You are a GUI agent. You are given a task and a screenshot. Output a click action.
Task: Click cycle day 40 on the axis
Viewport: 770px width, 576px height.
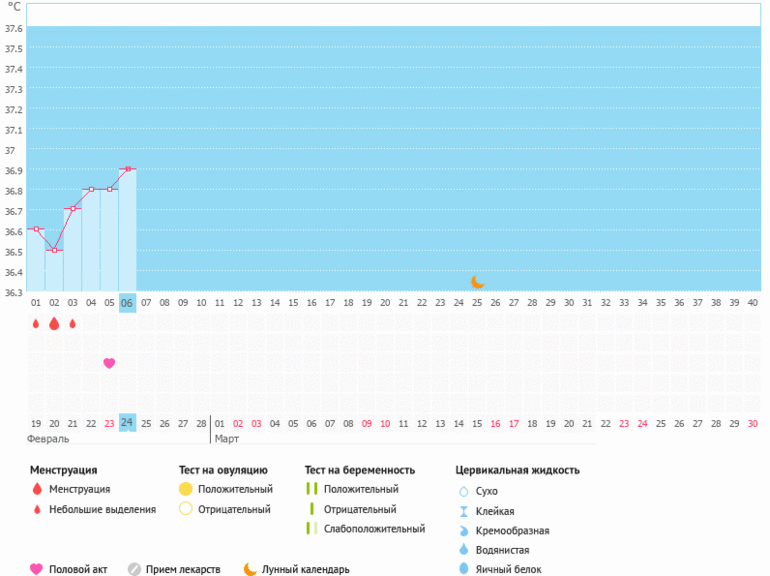point(752,302)
